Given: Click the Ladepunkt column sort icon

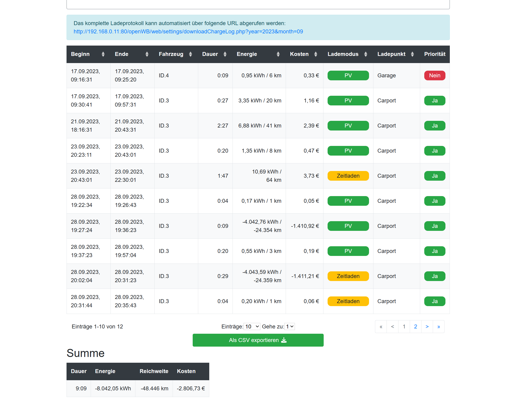Looking at the screenshot, I should (412, 54).
